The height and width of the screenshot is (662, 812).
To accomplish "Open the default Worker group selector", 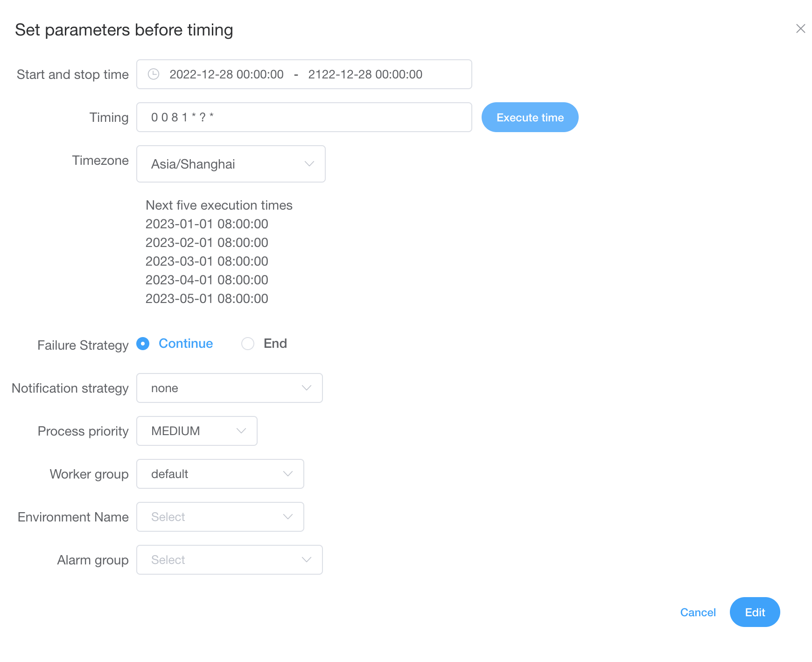I will [x=220, y=474].
